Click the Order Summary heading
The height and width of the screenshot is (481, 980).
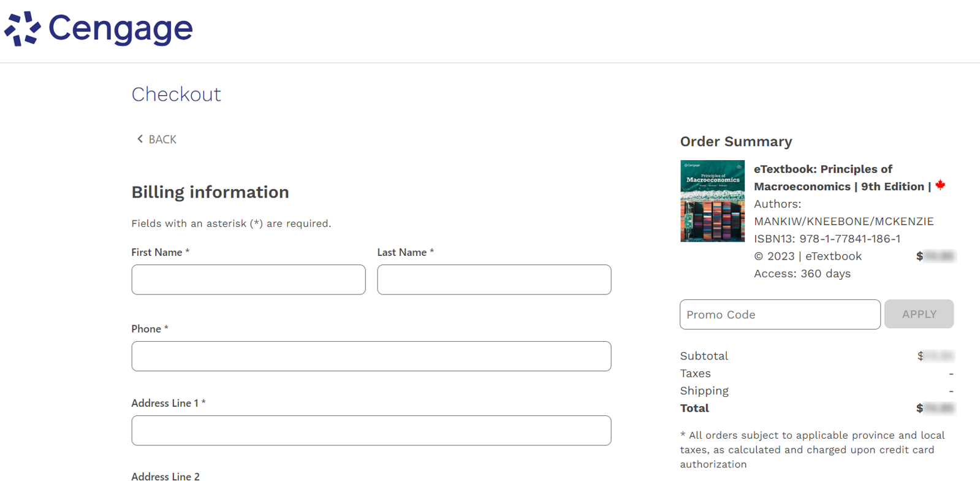pos(736,142)
